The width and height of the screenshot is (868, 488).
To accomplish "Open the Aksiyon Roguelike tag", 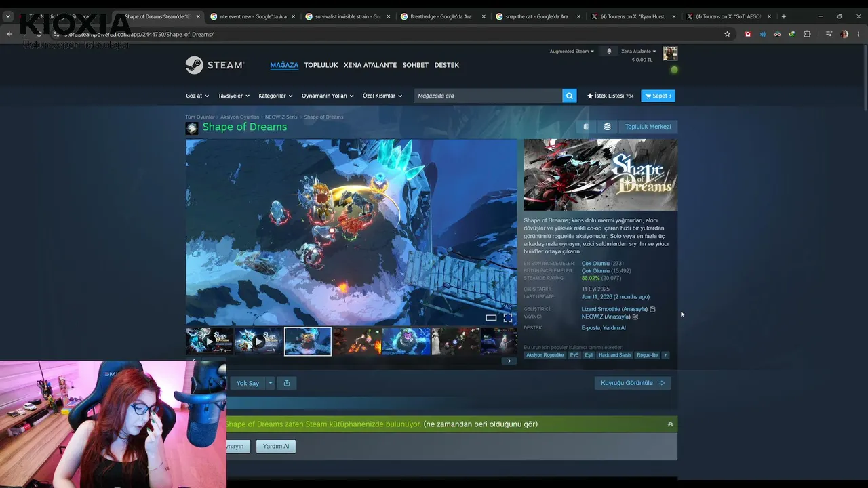I will (545, 355).
